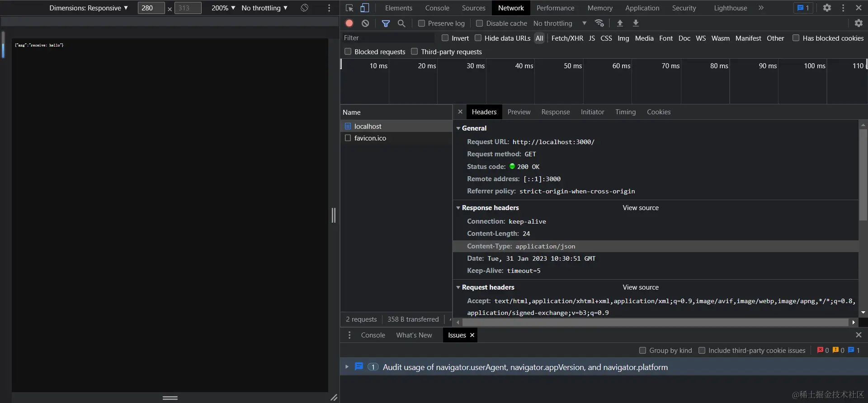
Task: Select the inspect element picker icon
Action: (349, 8)
